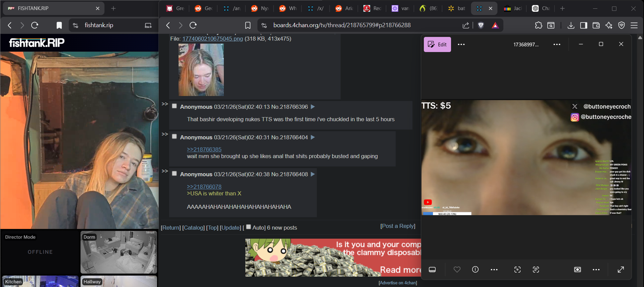Open the downloads icon in browser toolbar
This screenshot has width=644, height=287.
(x=571, y=25)
